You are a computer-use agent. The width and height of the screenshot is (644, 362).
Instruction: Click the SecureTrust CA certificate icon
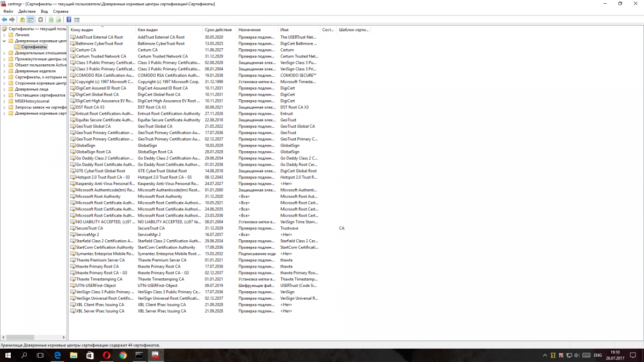pyautogui.click(x=72, y=228)
